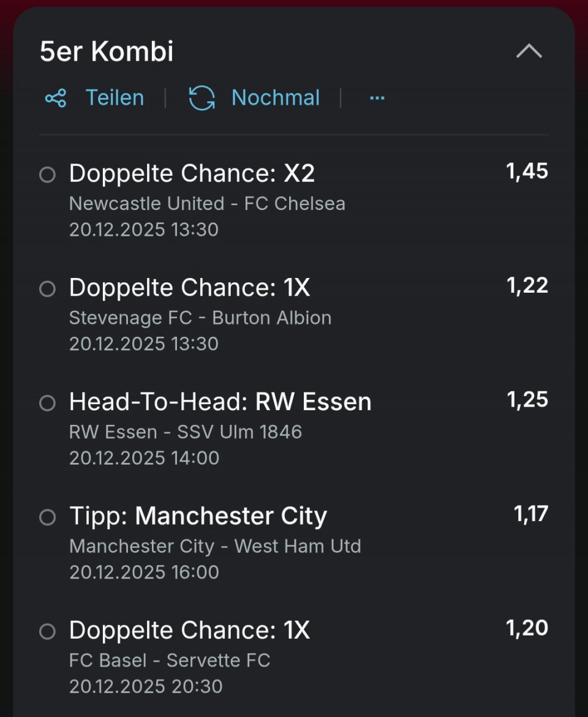Image resolution: width=588 pixels, height=717 pixels.
Task: Click the 1,45 odds value
Action: coord(527,171)
